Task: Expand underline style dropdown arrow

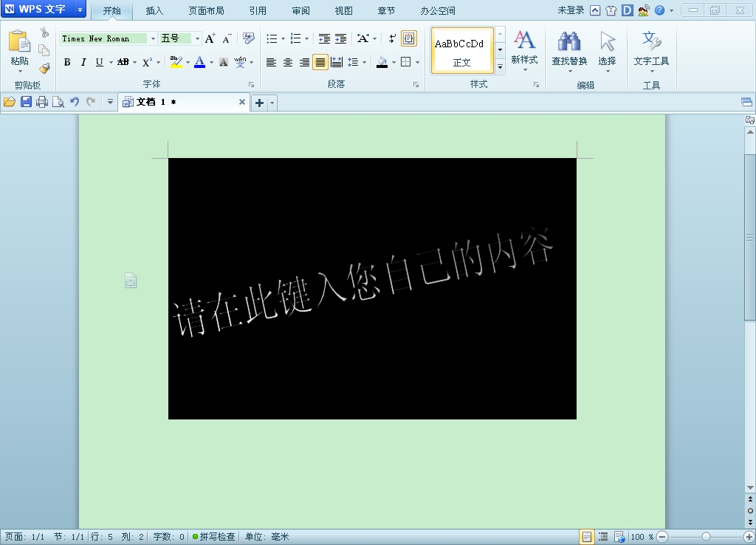Action: tap(111, 63)
